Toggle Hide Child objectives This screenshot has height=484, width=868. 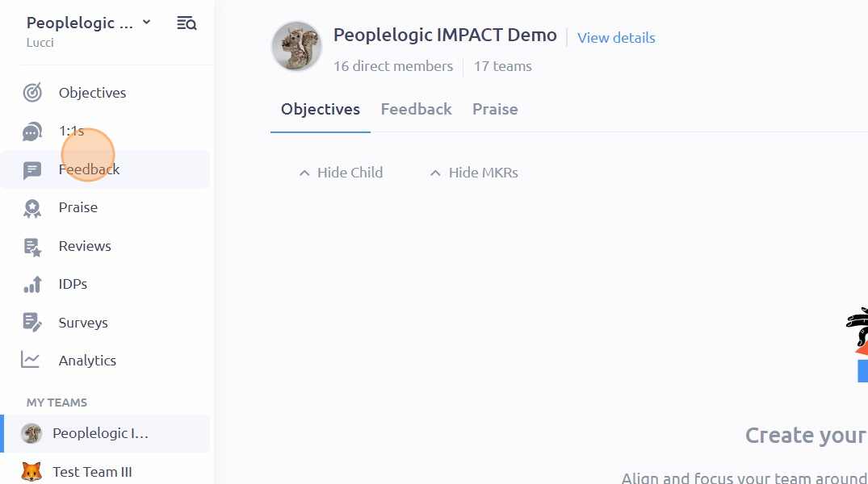[x=341, y=173]
